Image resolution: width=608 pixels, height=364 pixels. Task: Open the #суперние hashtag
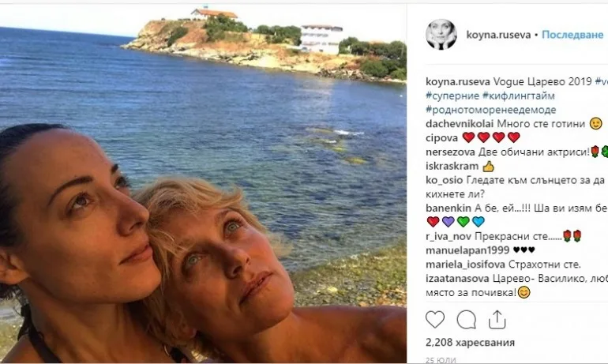452,96
